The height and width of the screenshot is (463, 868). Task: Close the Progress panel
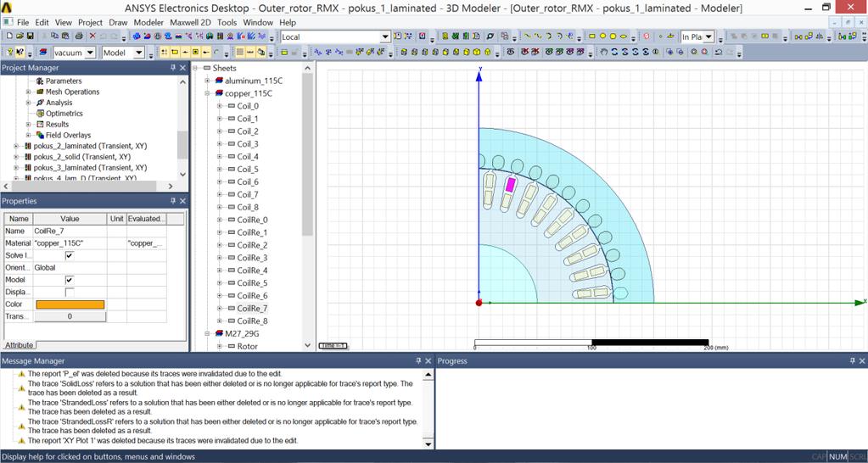pyautogui.click(x=862, y=360)
